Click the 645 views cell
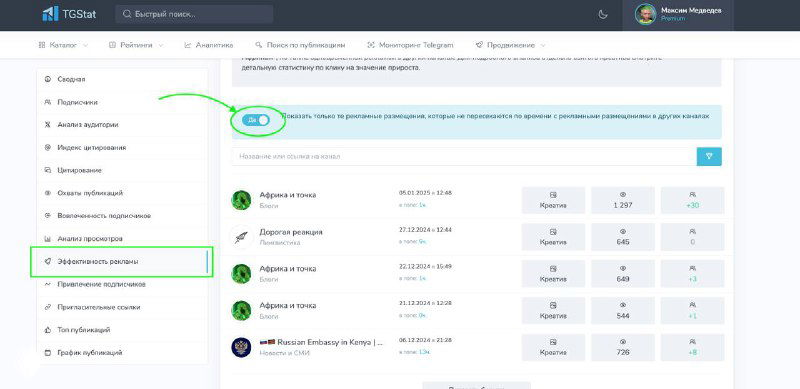 [623, 237]
